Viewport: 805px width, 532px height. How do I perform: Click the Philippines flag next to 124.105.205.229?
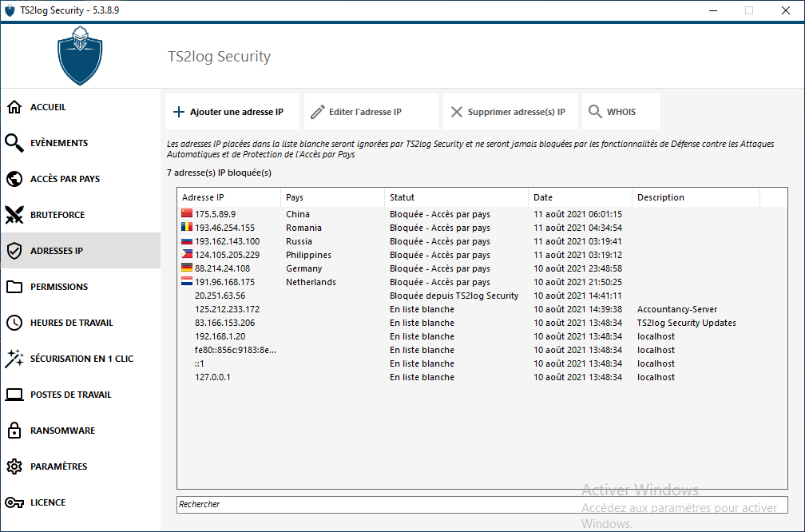(187, 254)
